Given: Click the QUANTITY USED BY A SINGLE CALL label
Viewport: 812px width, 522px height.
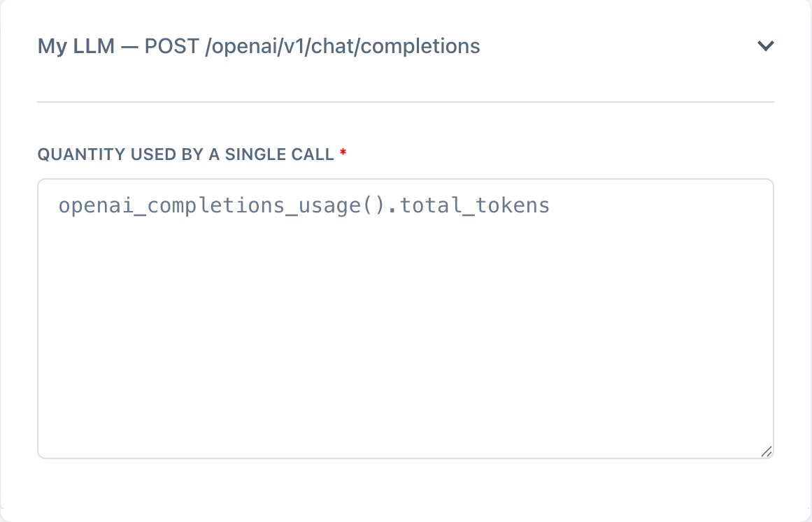Looking at the screenshot, I should click(x=185, y=154).
